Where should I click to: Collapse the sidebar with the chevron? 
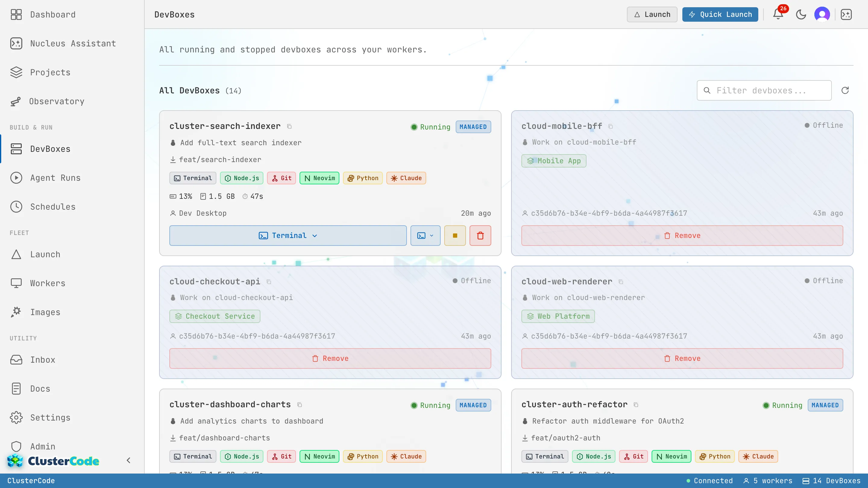tap(128, 460)
